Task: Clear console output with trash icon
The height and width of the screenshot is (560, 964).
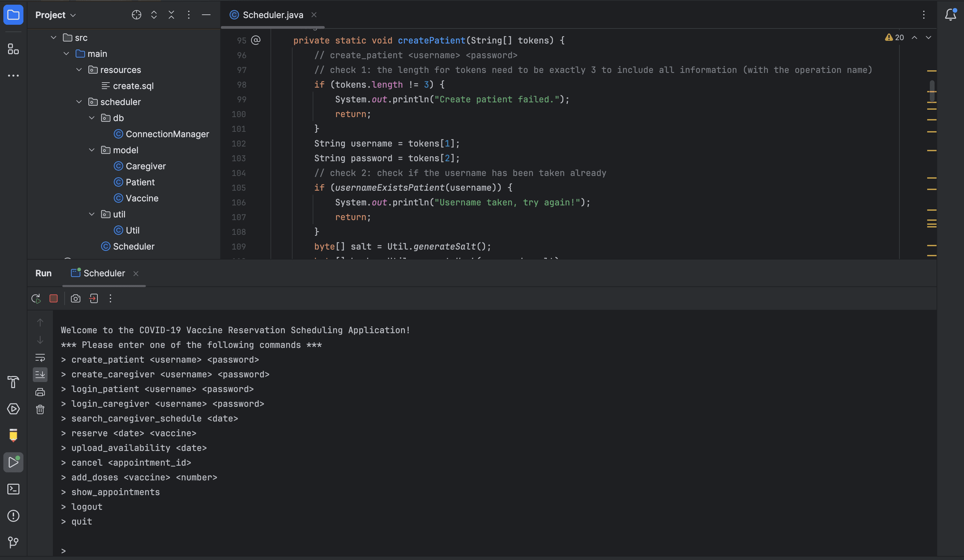Action: pyautogui.click(x=40, y=410)
